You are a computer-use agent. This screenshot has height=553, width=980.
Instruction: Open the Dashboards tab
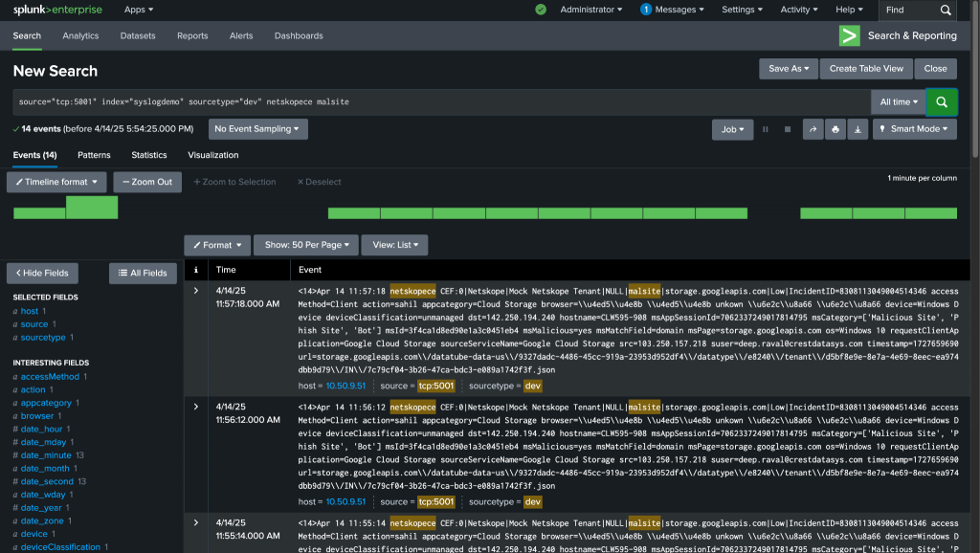pyautogui.click(x=299, y=35)
